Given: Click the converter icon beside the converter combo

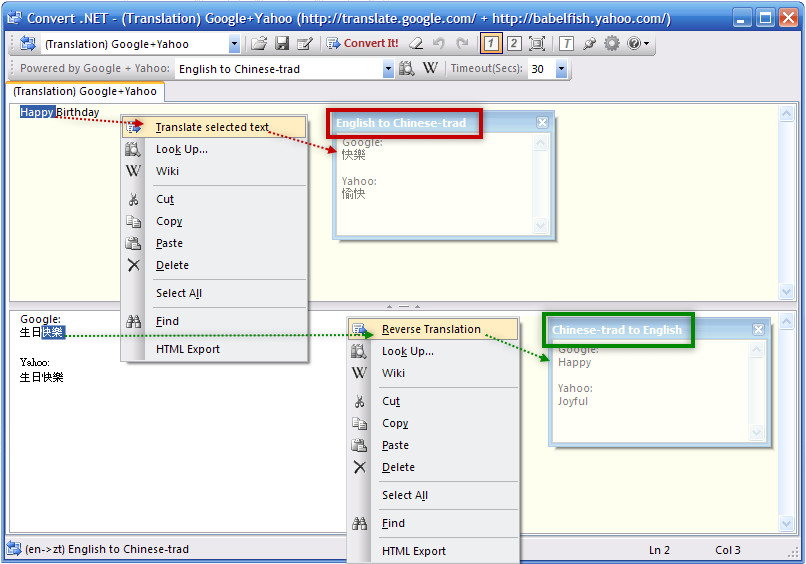Looking at the screenshot, I should click(28, 44).
